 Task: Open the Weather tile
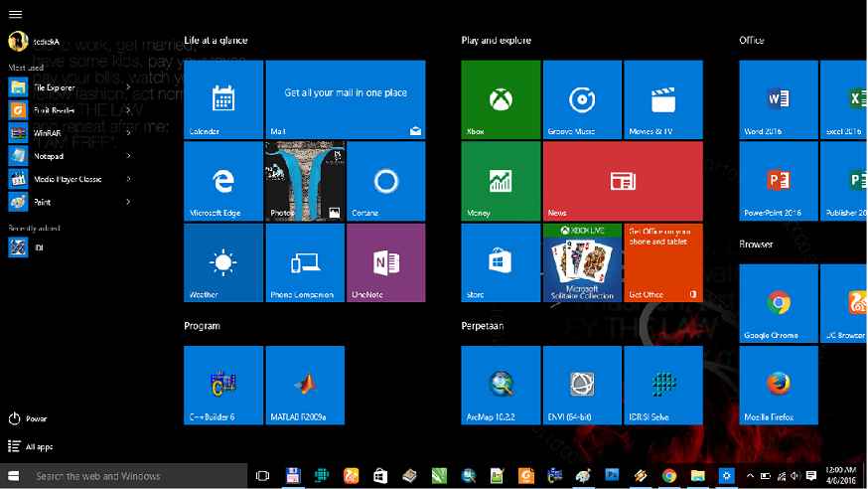tap(223, 263)
